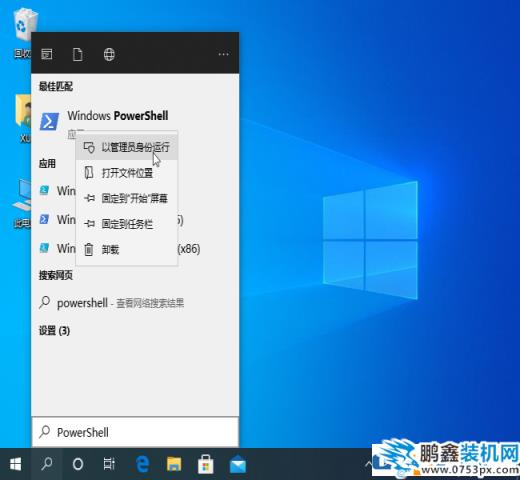This screenshot has width=520, height=480.
Task: Click the first PowerShell app icon under 应用
Action: pyautogui.click(x=44, y=190)
